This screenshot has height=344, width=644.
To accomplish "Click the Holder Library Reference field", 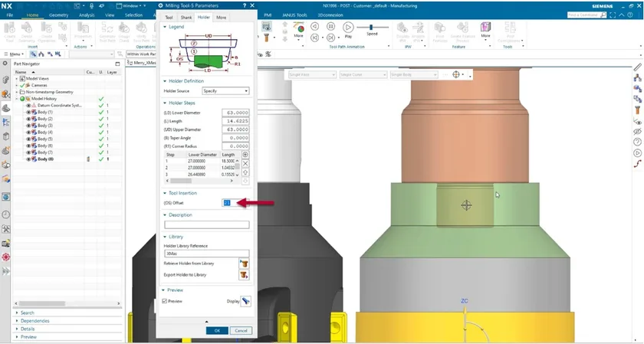I will point(206,254).
